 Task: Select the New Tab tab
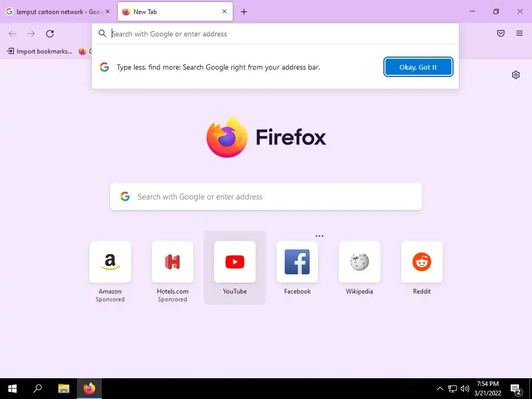[x=175, y=11]
